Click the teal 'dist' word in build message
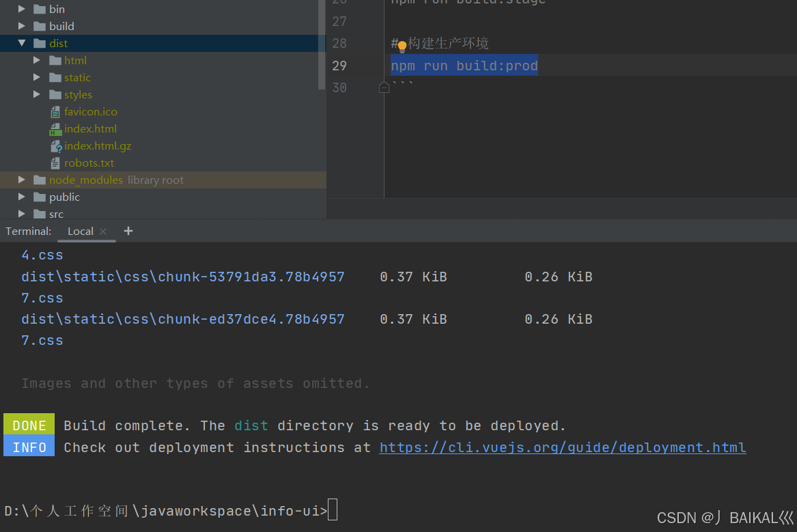The width and height of the screenshot is (797, 532). coord(251,425)
